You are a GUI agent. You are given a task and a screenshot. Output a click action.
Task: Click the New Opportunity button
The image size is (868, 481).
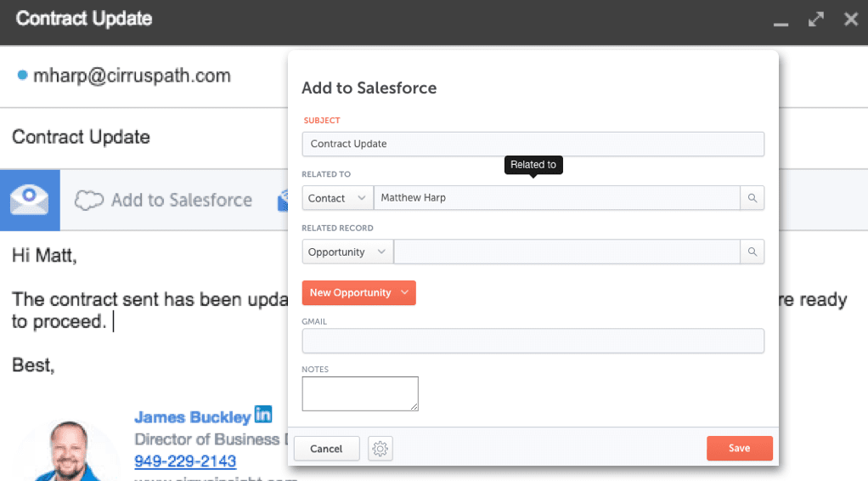coord(358,292)
